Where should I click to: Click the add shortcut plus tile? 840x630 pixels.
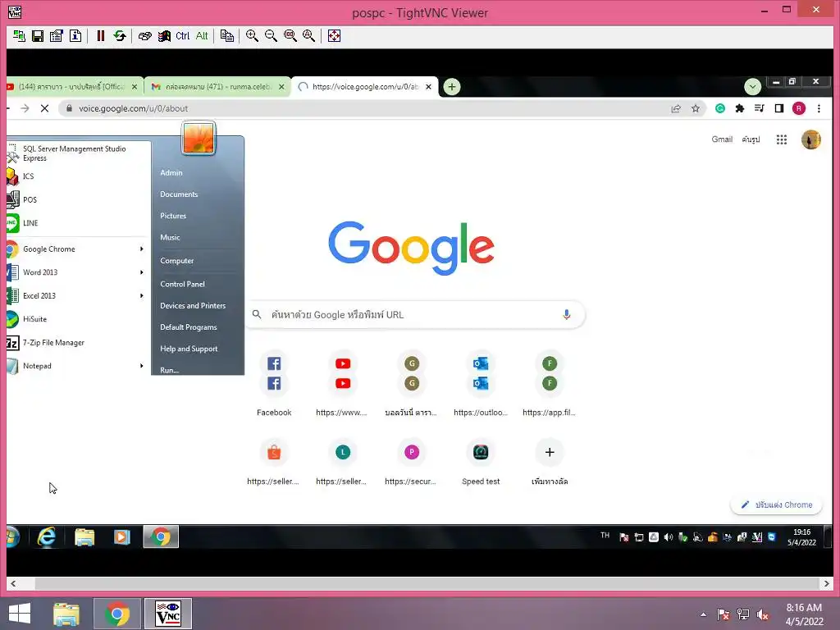[549, 462]
